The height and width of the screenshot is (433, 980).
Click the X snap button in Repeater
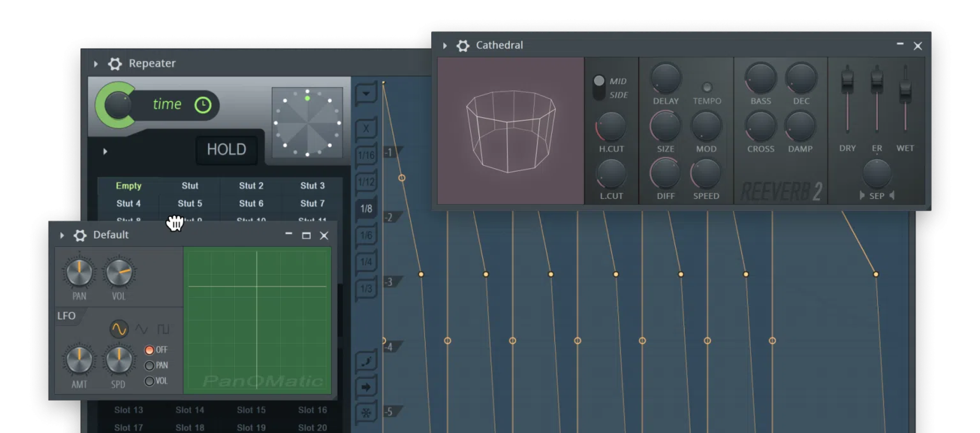click(366, 128)
